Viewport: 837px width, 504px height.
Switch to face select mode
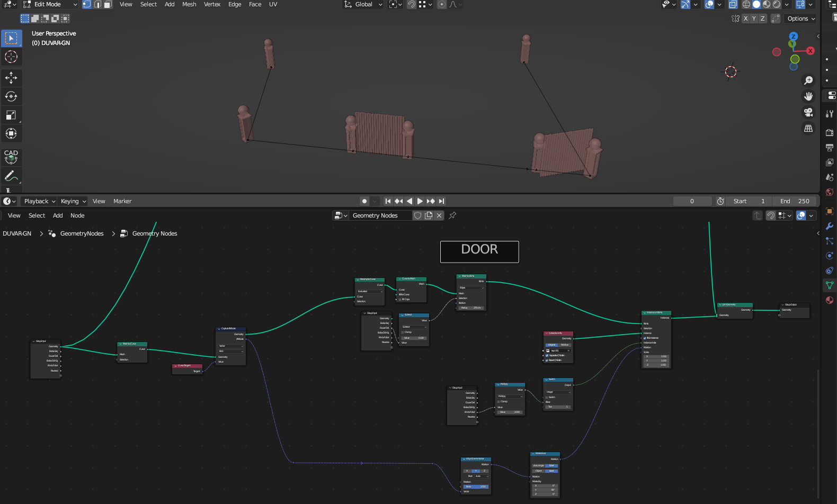108,4
